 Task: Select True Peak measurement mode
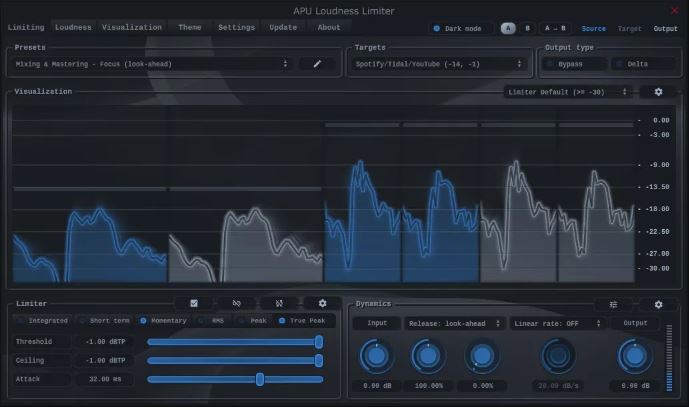[x=303, y=321]
